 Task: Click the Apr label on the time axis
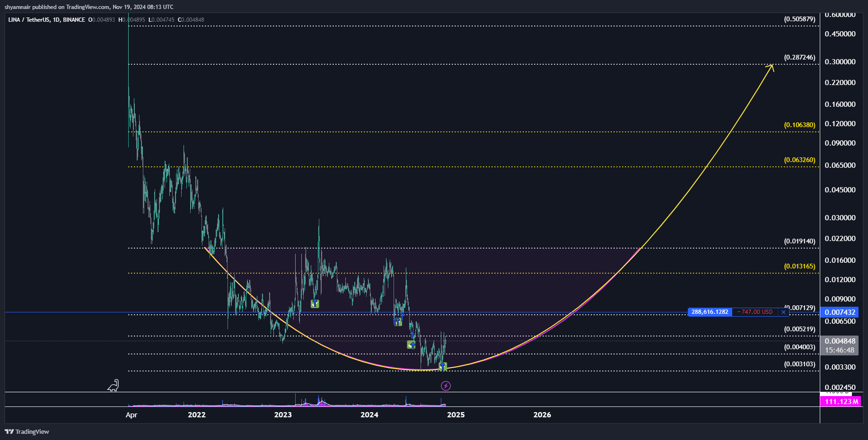pos(132,415)
